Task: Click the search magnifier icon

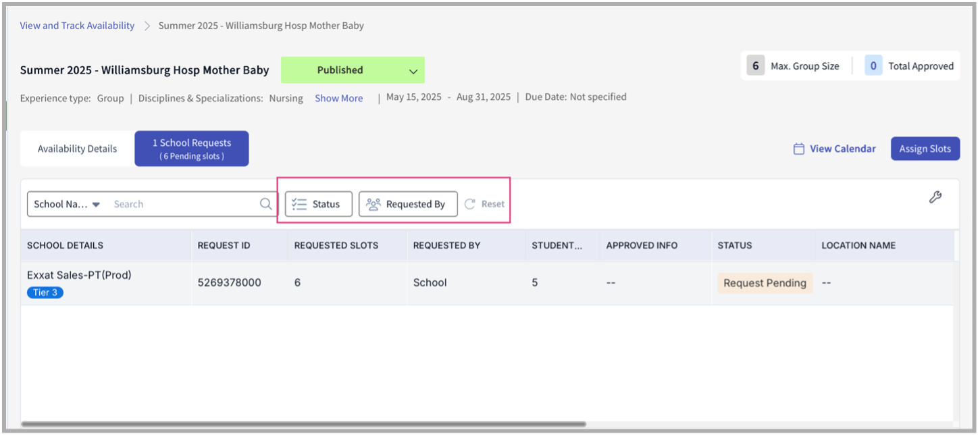Action: [266, 204]
